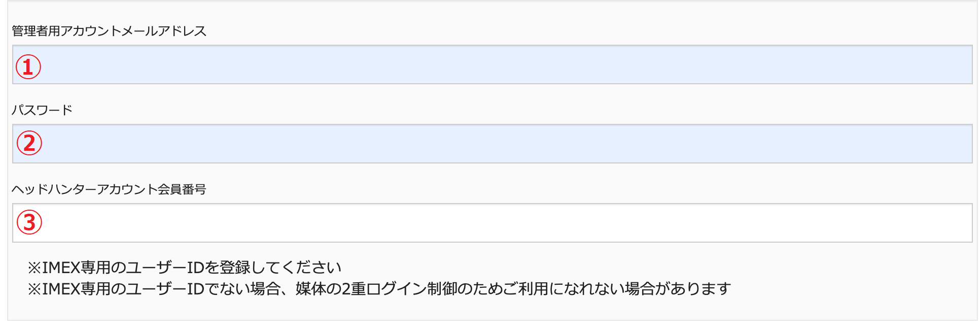Click the ヘッドハンターアカウント会員番号 input field
This screenshot has width=980, height=332.
click(x=492, y=223)
